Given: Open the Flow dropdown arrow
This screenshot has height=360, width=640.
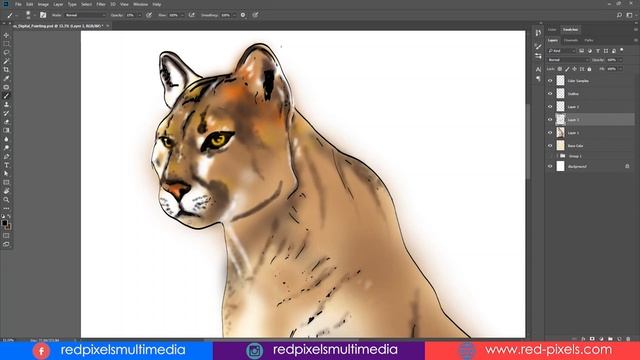Looking at the screenshot, I should [x=182, y=15].
